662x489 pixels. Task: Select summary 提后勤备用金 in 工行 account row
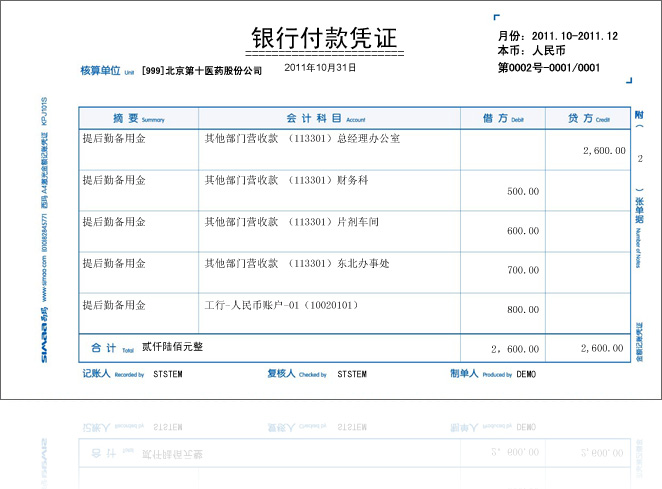114,305
